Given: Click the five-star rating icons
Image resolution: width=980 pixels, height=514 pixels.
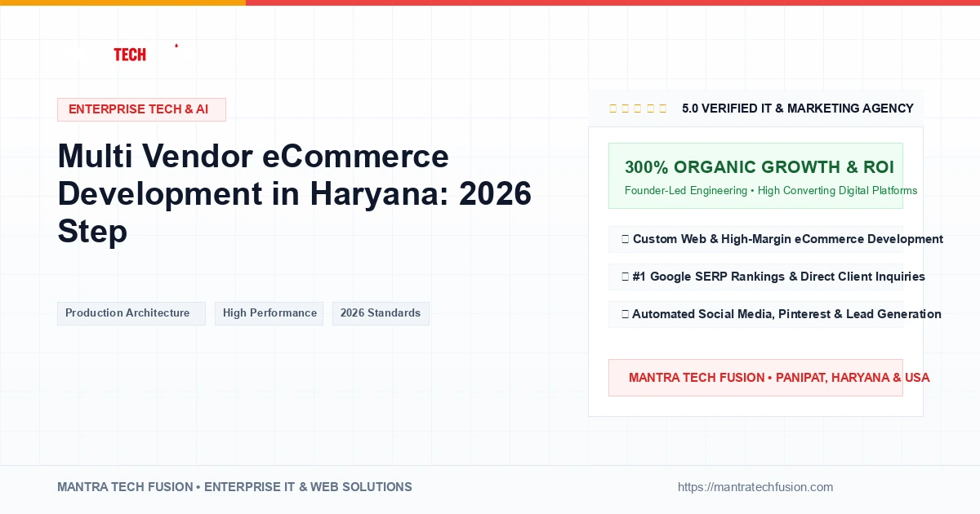Looking at the screenshot, I should tap(638, 109).
